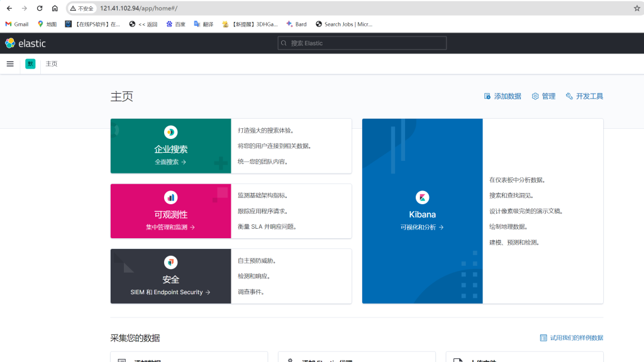Click the 企业搜索 card title

[171, 150]
